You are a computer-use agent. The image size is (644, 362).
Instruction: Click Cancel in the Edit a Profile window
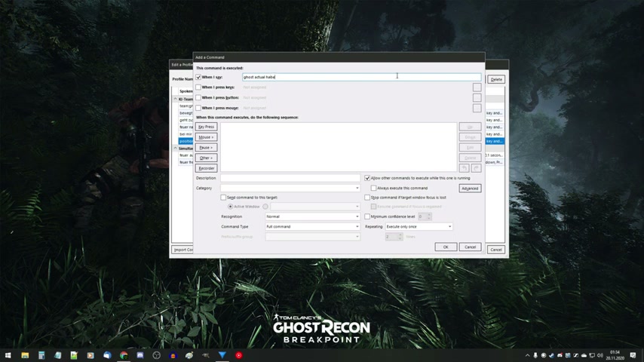tap(496, 250)
